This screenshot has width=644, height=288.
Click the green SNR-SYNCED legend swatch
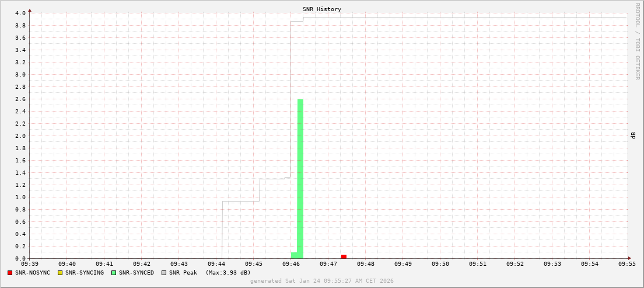point(114,273)
